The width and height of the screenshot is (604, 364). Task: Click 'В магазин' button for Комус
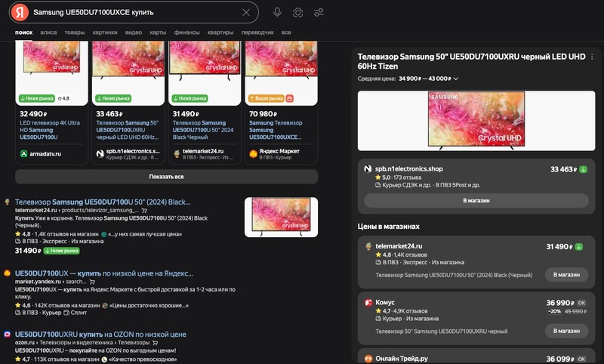(565, 331)
